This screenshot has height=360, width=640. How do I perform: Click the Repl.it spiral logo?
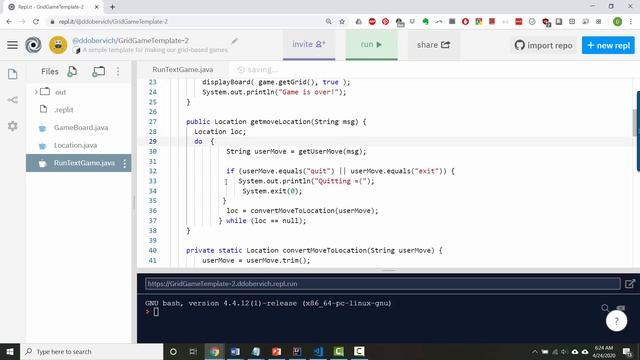(x=33, y=45)
